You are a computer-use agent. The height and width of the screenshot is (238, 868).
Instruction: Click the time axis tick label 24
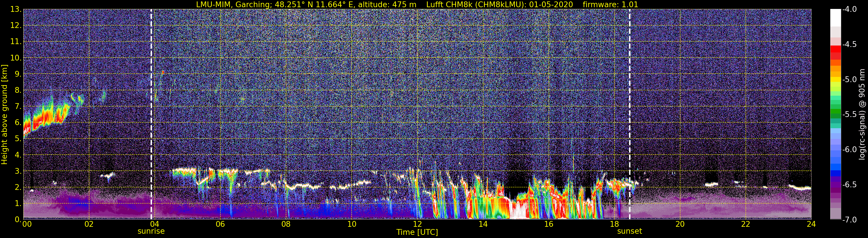coord(811,224)
